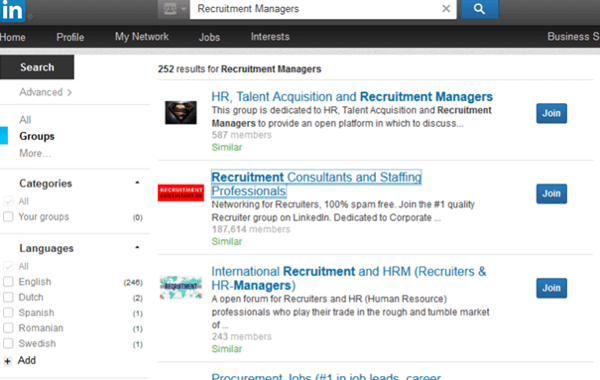The width and height of the screenshot is (600, 380).
Task: Collapse the Categories section arrow
Action: pyautogui.click(x=137, y=183)
